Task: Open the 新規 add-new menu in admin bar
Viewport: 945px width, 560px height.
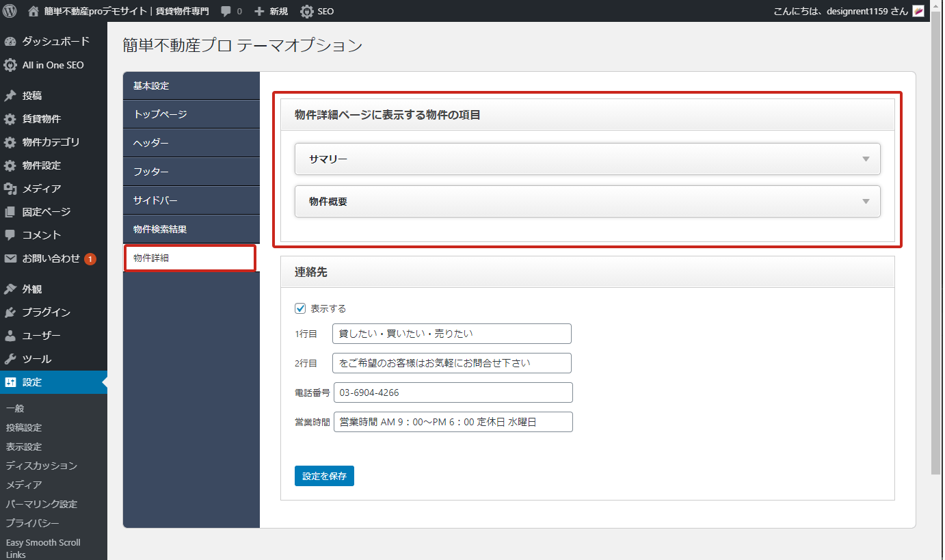Action: [x=271, y=11]
